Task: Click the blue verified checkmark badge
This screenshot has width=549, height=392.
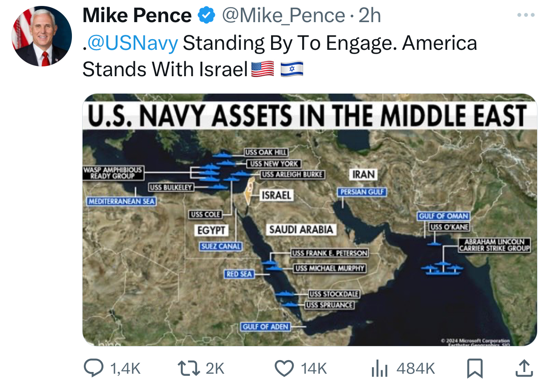Action: point(206,16)
